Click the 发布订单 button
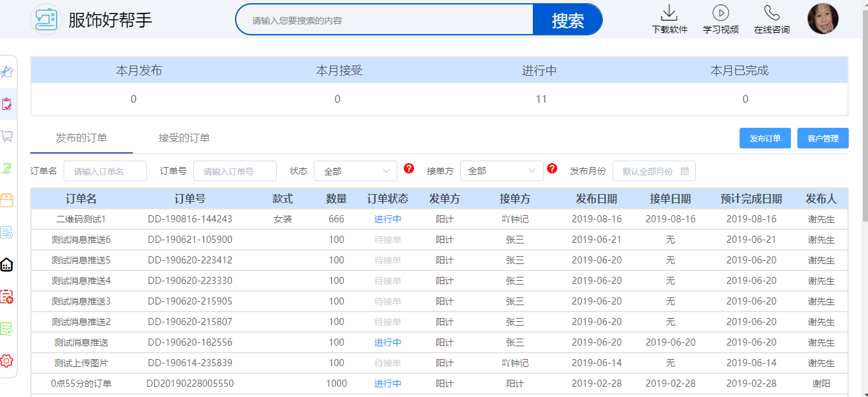 coord(765,139)
